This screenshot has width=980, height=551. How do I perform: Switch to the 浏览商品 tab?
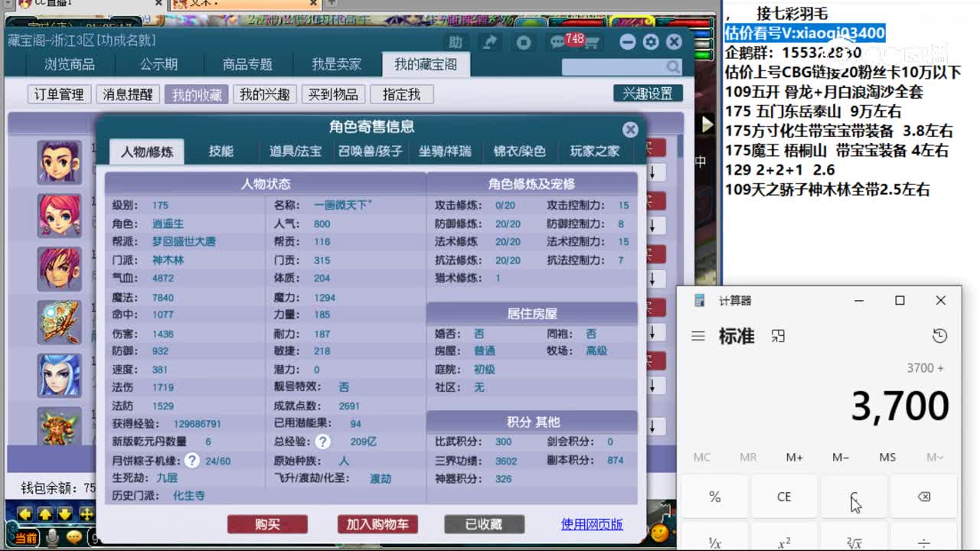[x=70, y=64]
